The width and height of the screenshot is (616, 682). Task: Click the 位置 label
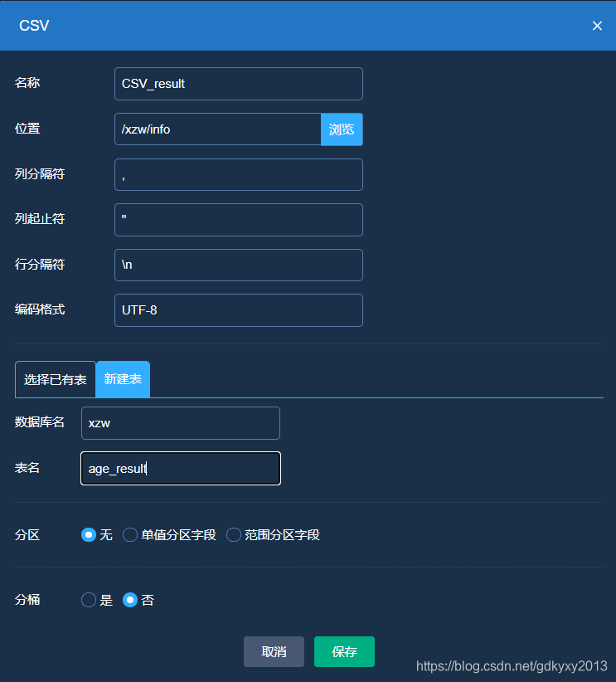(27, 129)
